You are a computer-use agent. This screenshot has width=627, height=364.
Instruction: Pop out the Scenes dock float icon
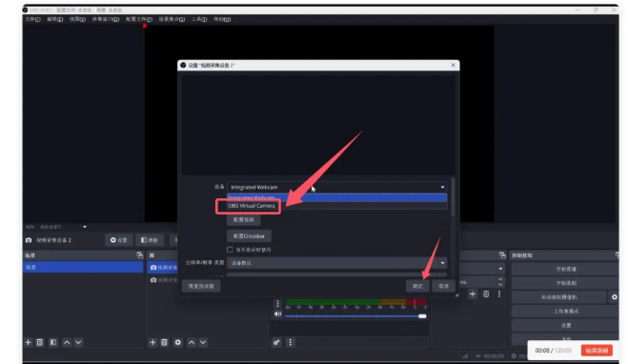(x=139, y=254)
